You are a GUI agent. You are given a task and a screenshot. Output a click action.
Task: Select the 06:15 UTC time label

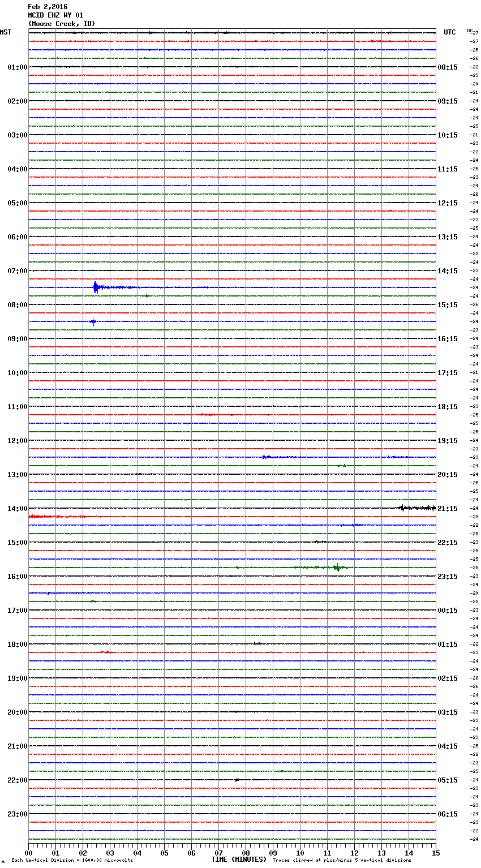[x=448, y=814]
